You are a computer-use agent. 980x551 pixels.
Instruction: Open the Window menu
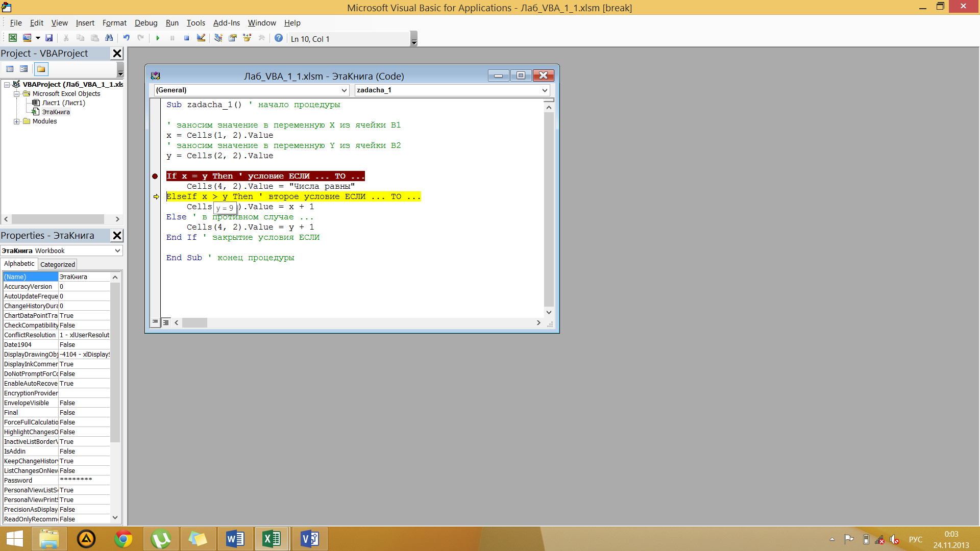coord(262,23)
